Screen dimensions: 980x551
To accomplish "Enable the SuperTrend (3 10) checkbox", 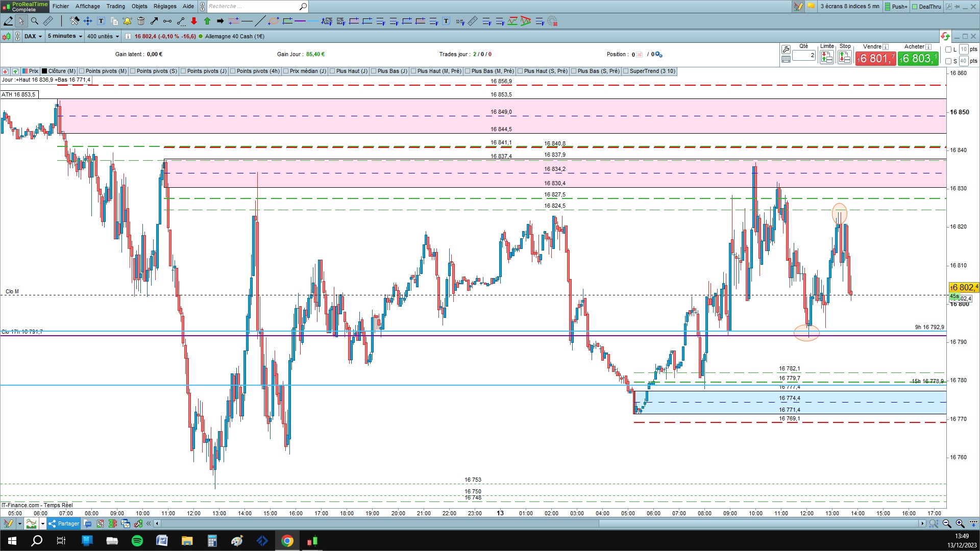I will (x=626, y=71).
